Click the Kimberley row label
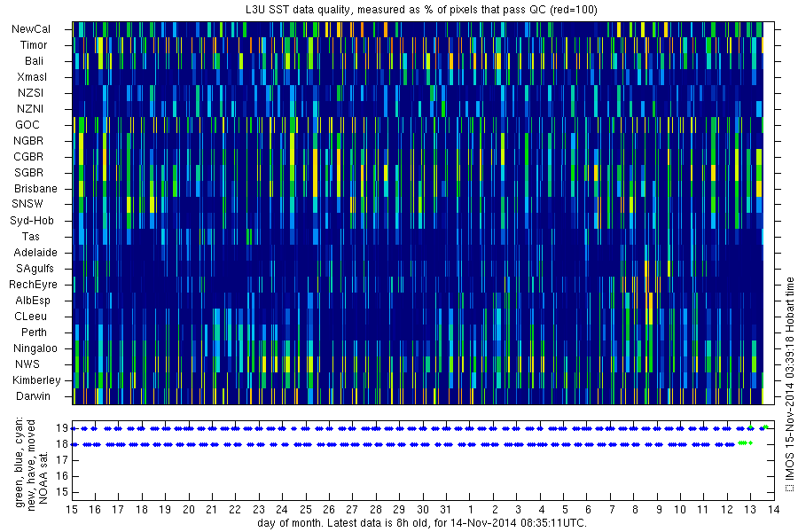 pyautogui.click(x=36, y=380)
